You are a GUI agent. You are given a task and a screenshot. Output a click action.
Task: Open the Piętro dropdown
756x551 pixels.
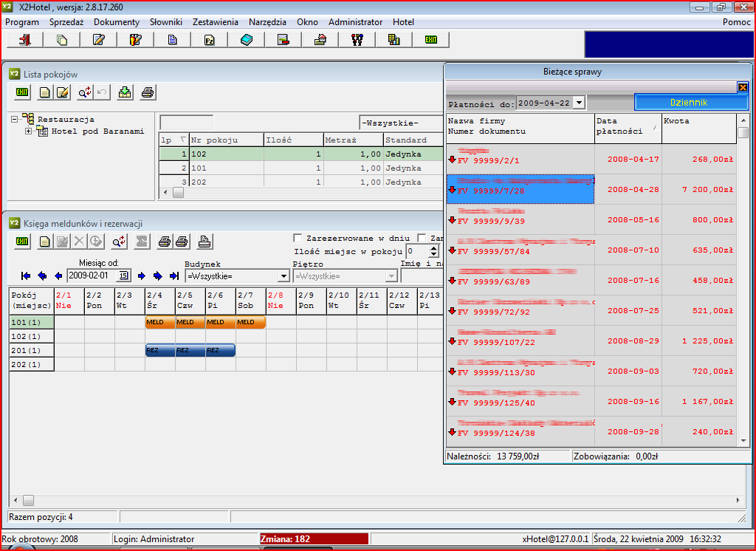[x=391, y=276]
